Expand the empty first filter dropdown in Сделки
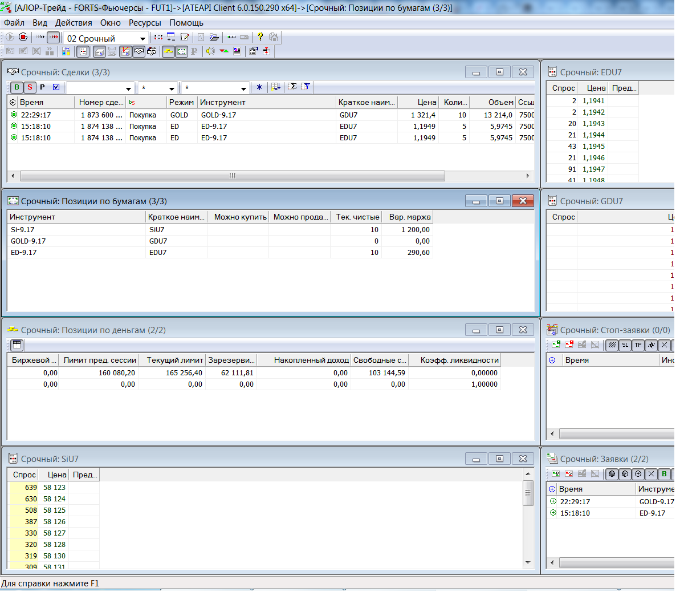Viewport: 688px width, 616px height. click(x=128, y=88)
